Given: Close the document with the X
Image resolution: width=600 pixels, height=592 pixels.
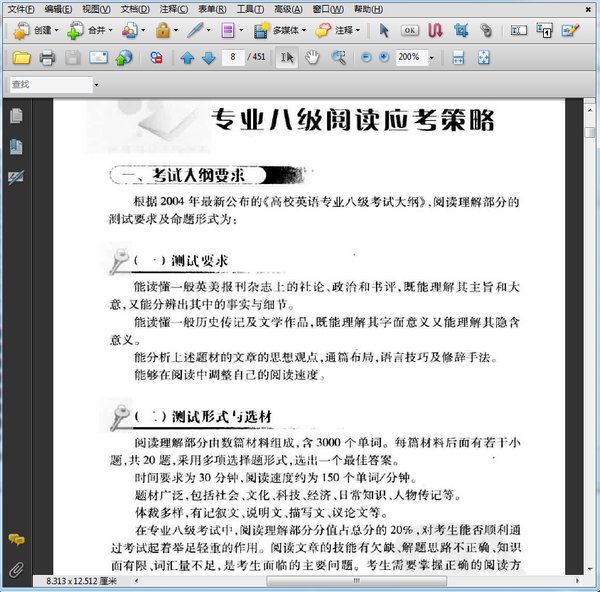Looking at the screenshot, I should tap(588, 9).
